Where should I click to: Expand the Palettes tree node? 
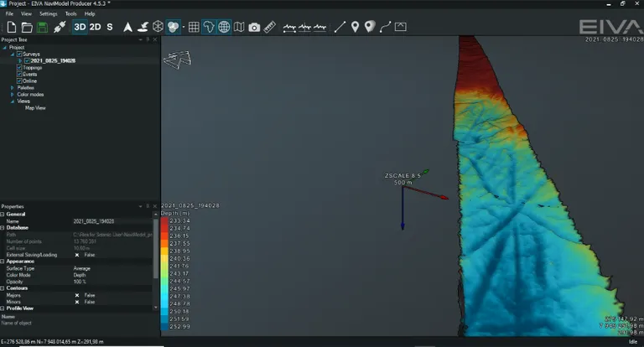point(13,88)
